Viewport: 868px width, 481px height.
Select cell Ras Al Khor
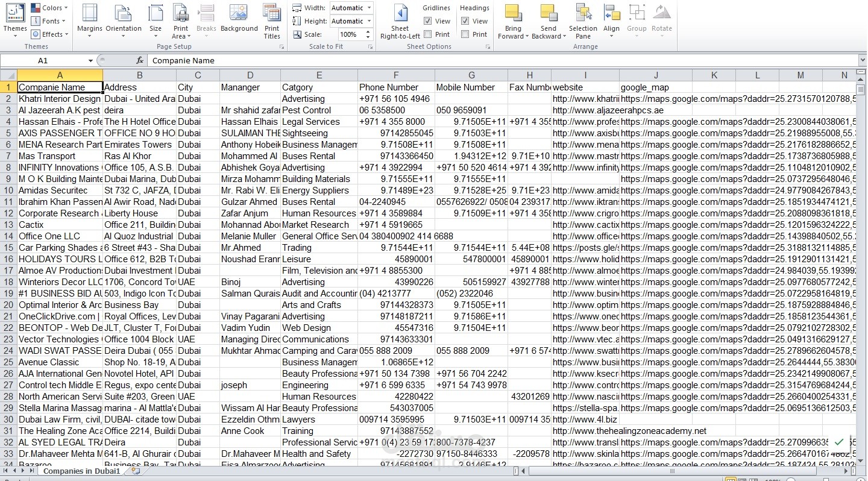click(140, 156)
